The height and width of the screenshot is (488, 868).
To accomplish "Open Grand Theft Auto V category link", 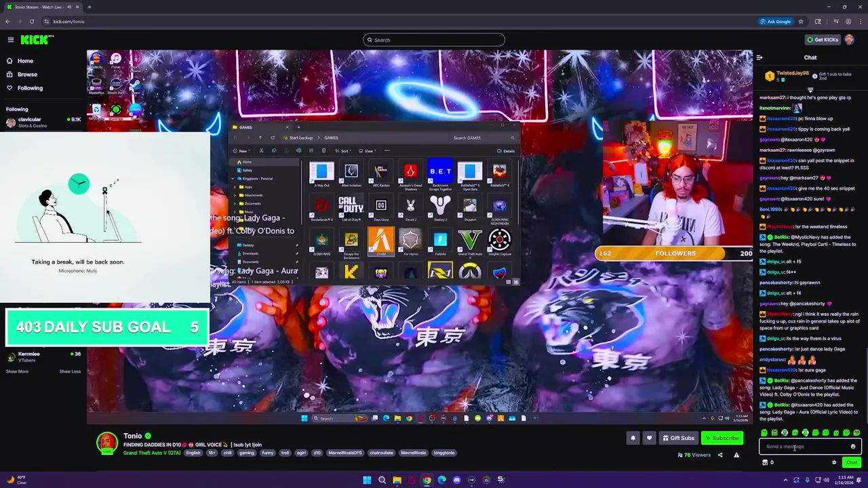I will [x=152, y=453].
